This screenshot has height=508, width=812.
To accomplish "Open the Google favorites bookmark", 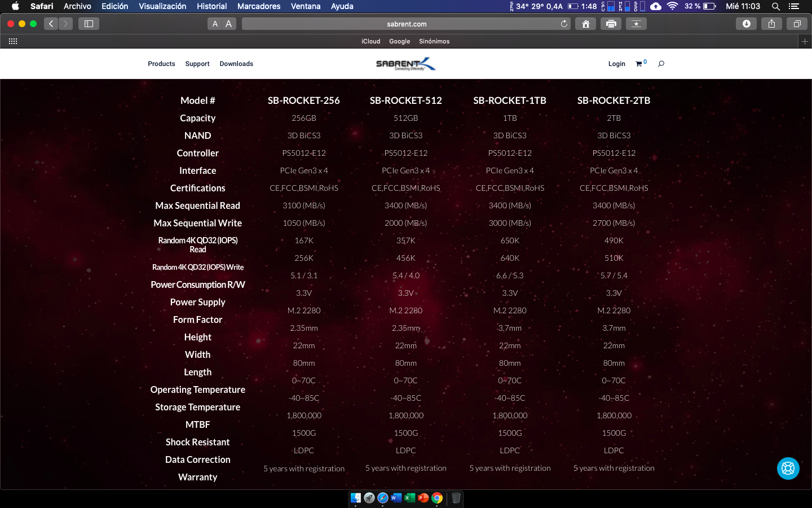I will coord(399,41).
